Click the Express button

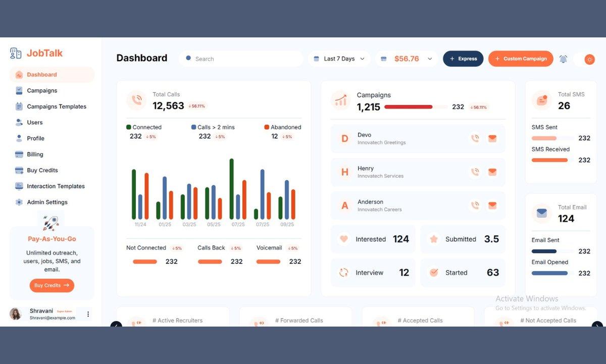coord(463,59)
